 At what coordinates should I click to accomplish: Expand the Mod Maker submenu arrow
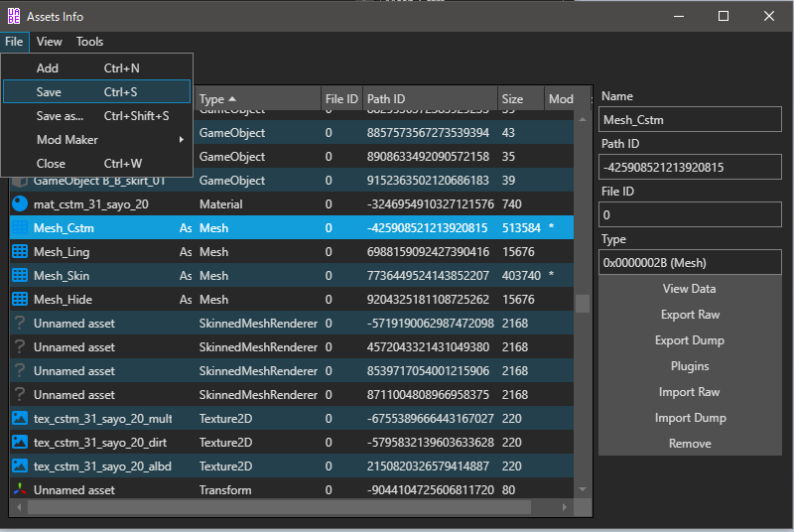click(x=182, y=140)
